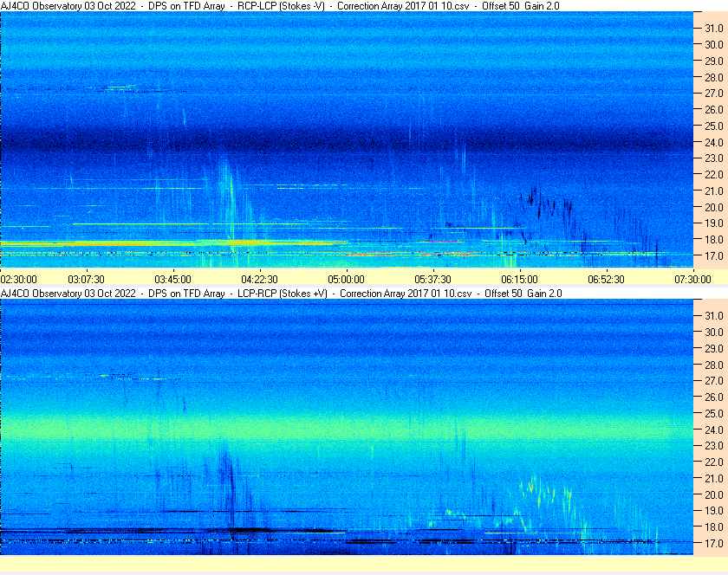Click the RCP-LCP (Stokes -V) title text

[x=281, y=6]
